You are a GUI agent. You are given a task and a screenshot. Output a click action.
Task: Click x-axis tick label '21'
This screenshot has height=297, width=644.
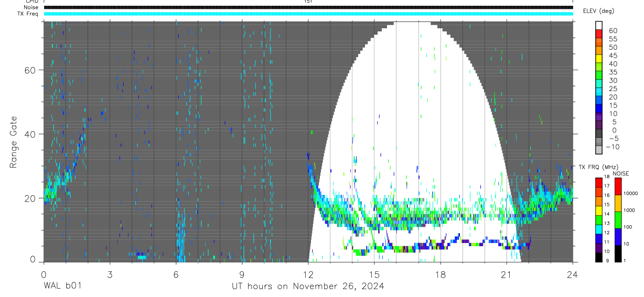(x=506, y=273)
